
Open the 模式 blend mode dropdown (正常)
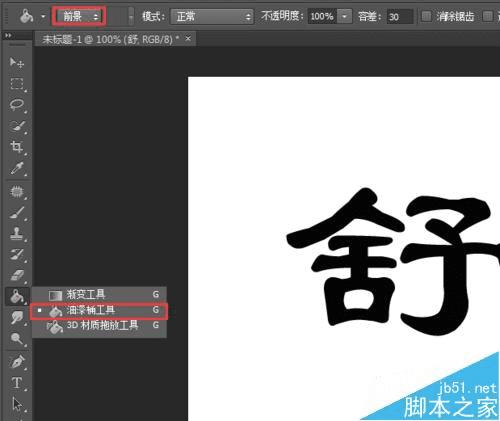[212, 16]
